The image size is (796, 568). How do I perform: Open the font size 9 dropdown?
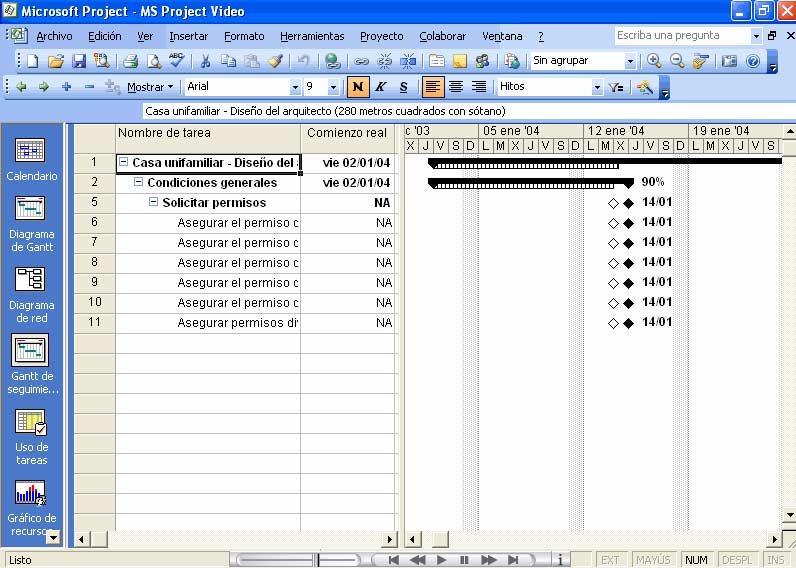click(x=333, y=87)
